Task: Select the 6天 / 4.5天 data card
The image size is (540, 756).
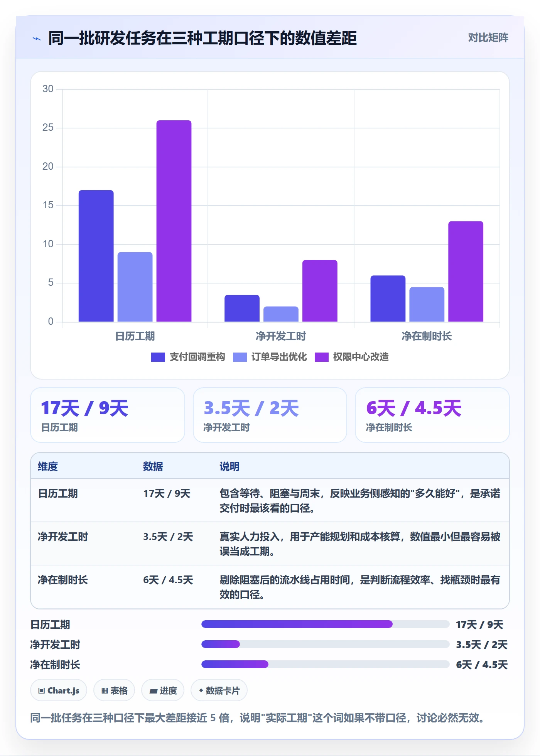Action: [432, 415]
